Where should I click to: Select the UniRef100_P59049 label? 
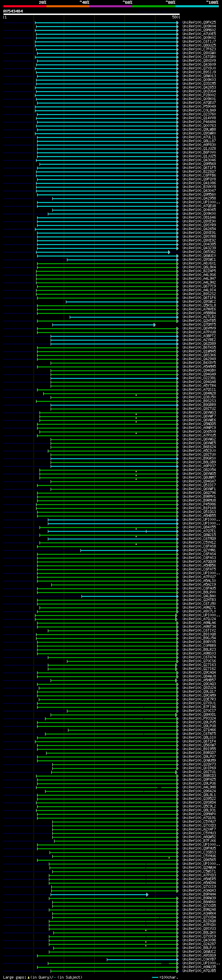(199, 106)
